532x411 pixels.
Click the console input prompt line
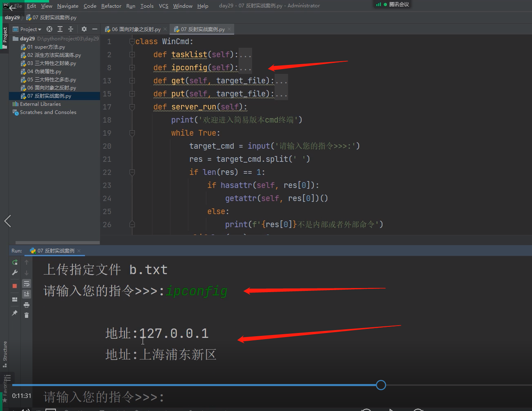pyautogui.click(x=104, y=397)
